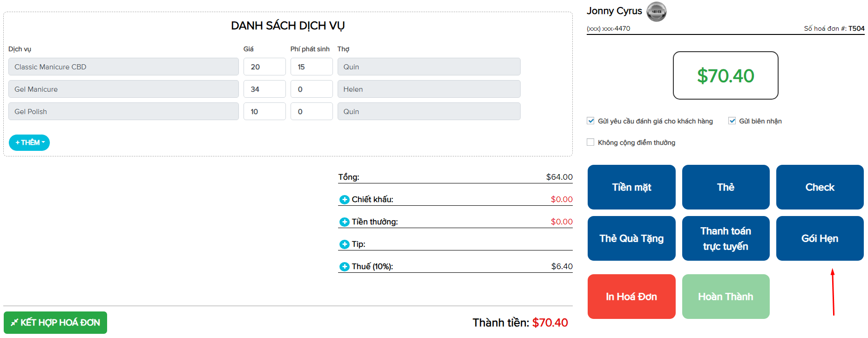868x338 pixels.
Task: Pay with Tiền mặt (cash)
Action: pyautogui.click(x=631, y=187)
